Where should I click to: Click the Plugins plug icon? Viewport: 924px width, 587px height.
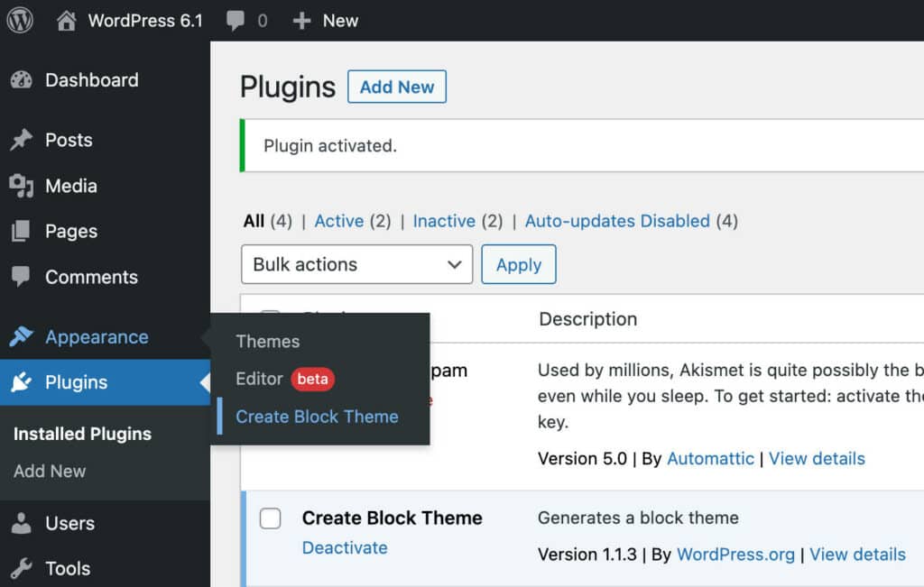[x=23, y=382]
